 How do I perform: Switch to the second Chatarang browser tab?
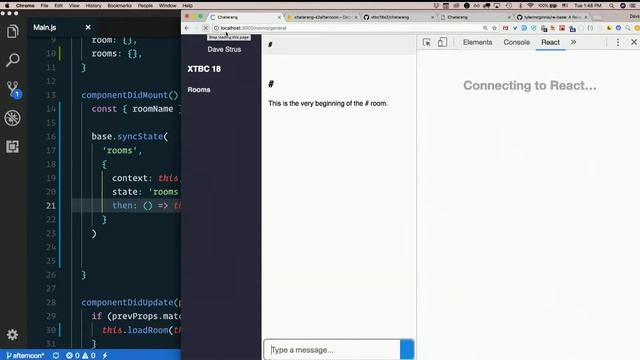tap(476, 17)
